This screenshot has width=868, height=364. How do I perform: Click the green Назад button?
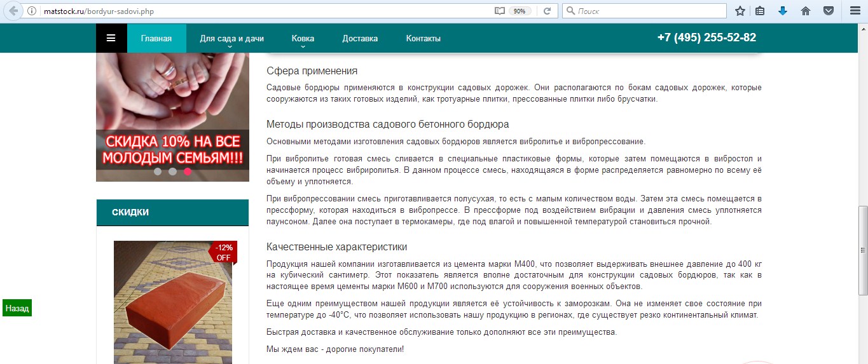pyautogui.click(x=17, y=308)
